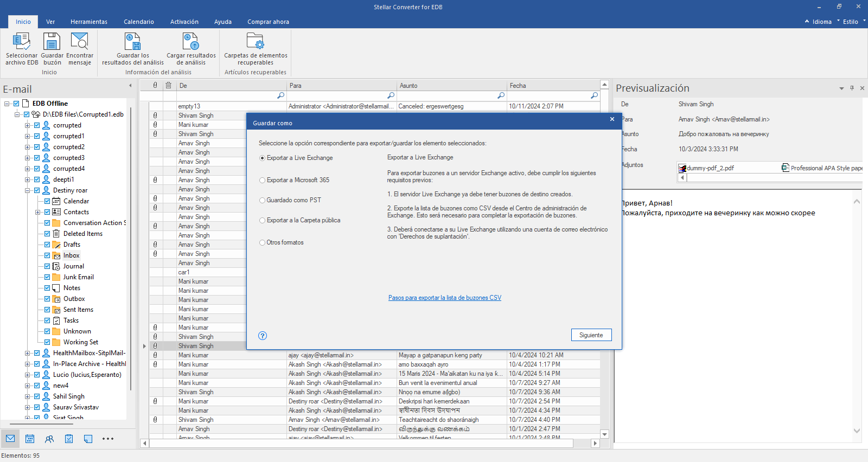
Task: Close the Guardar como dialog
Action: (612, 119)
